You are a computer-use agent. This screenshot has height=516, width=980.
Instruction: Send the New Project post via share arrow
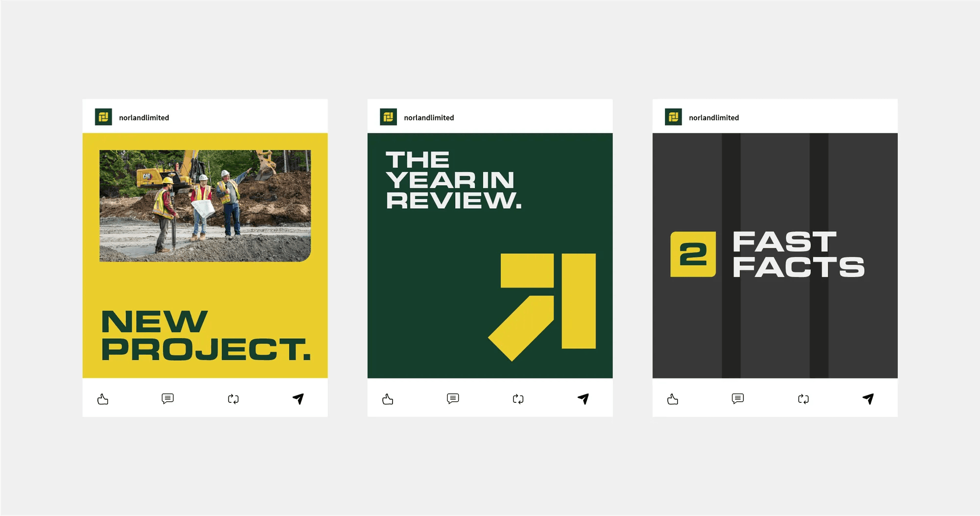click(x=298, y=399)
